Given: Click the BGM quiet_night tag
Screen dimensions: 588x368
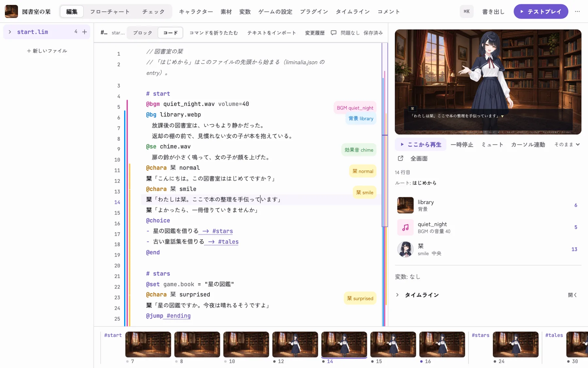Looking at the screenshot, I should click(x=355, y=108).
